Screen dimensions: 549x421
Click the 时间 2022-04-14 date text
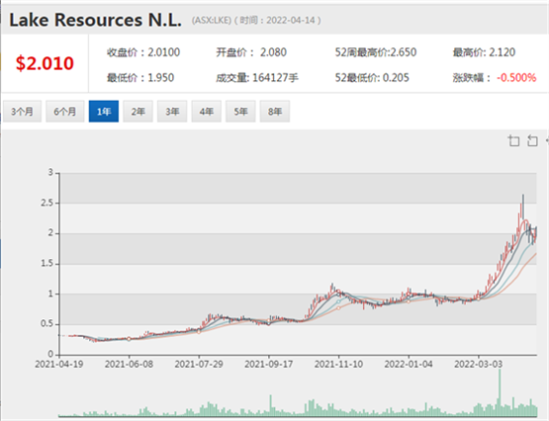(x=277, y=20)
